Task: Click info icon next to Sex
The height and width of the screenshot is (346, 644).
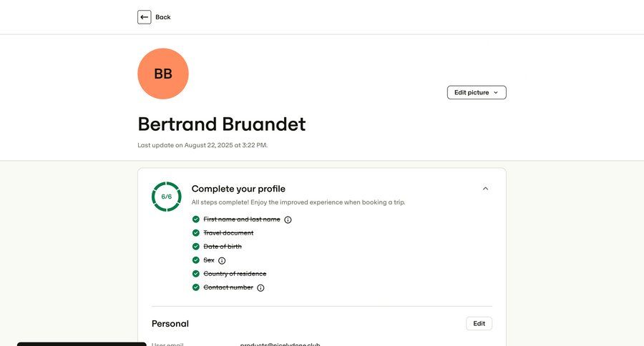Action: (x=222, y=260)
